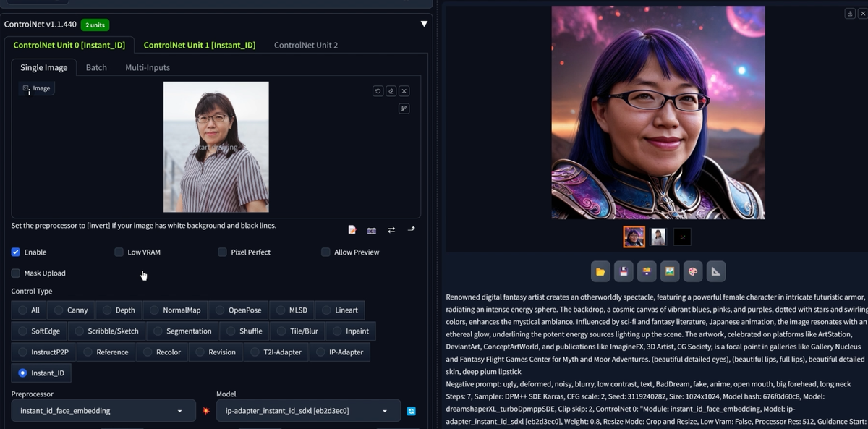This screenshot has height=429, width=868.
Task: Select the Canny control type
Action: click(71, 310)
